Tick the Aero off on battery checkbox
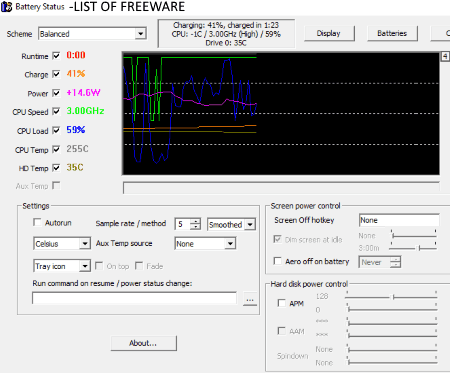This screenshot has height=373, width=450. (x=277, y=261)
